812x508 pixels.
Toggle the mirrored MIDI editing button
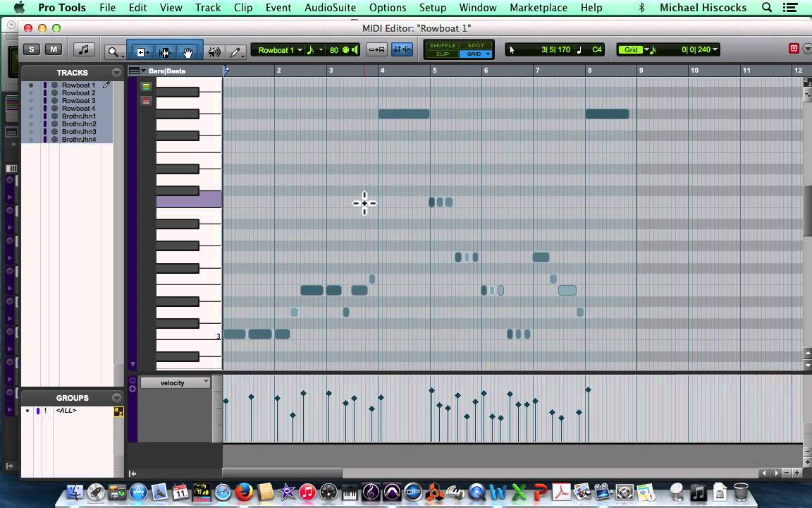point(402,49)
